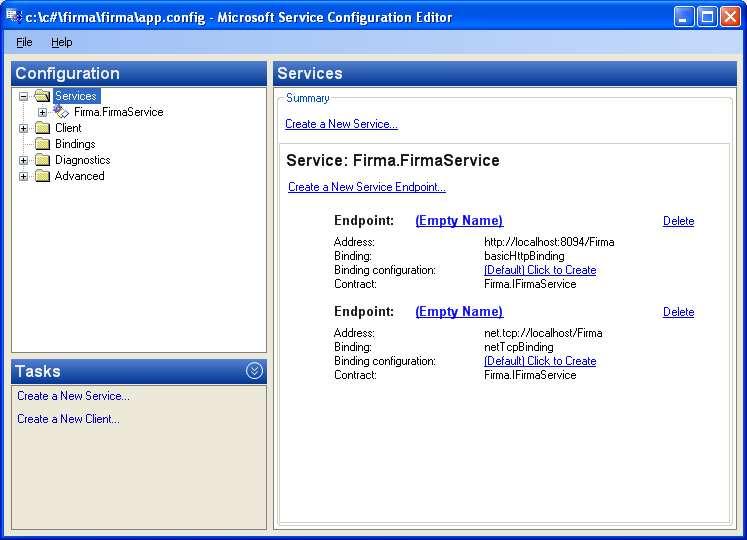The width and height of the screenshot is (747, 540).
Task: Click the application icon in title bar
Action: pyautogui.click(x=13, y=17)
